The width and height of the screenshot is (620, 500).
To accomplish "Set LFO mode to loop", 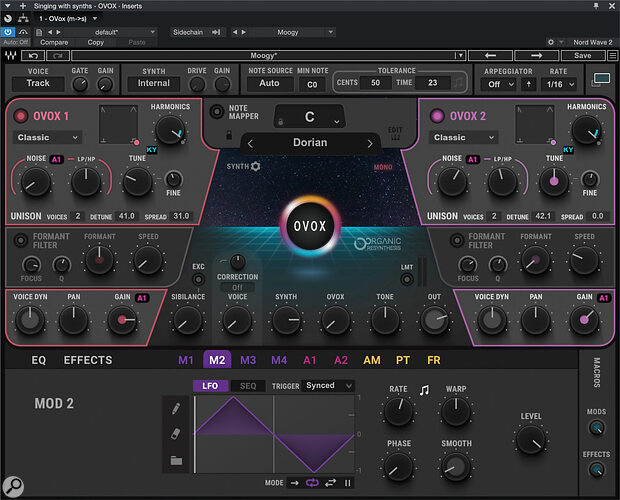I will coord(312,483).
